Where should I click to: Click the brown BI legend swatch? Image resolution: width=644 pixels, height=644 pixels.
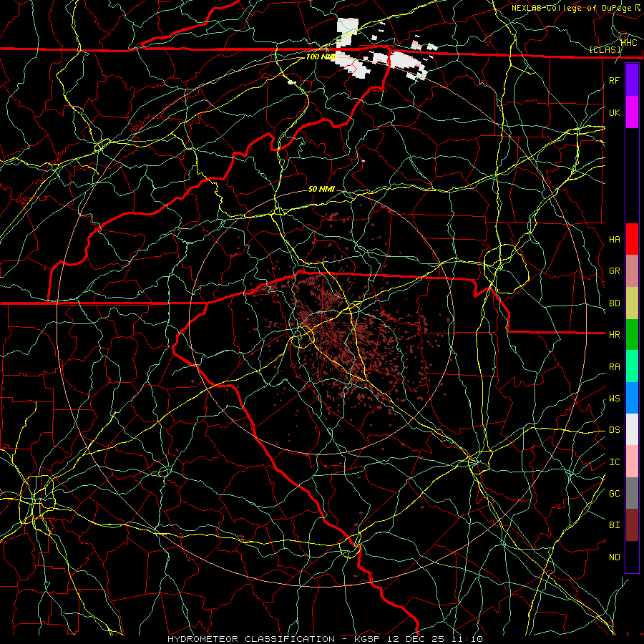(x=632, y=525)
